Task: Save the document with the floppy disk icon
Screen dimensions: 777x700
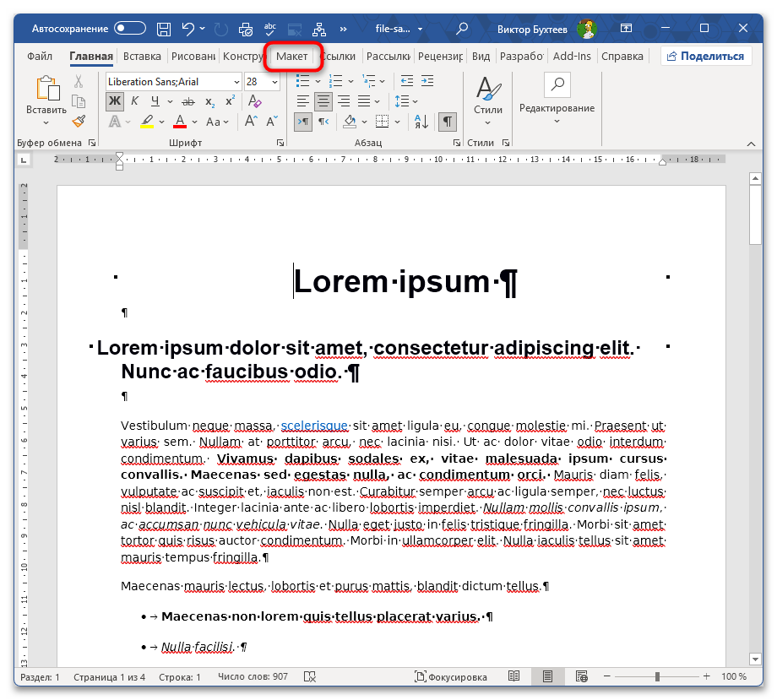Action: click(164, 30)
